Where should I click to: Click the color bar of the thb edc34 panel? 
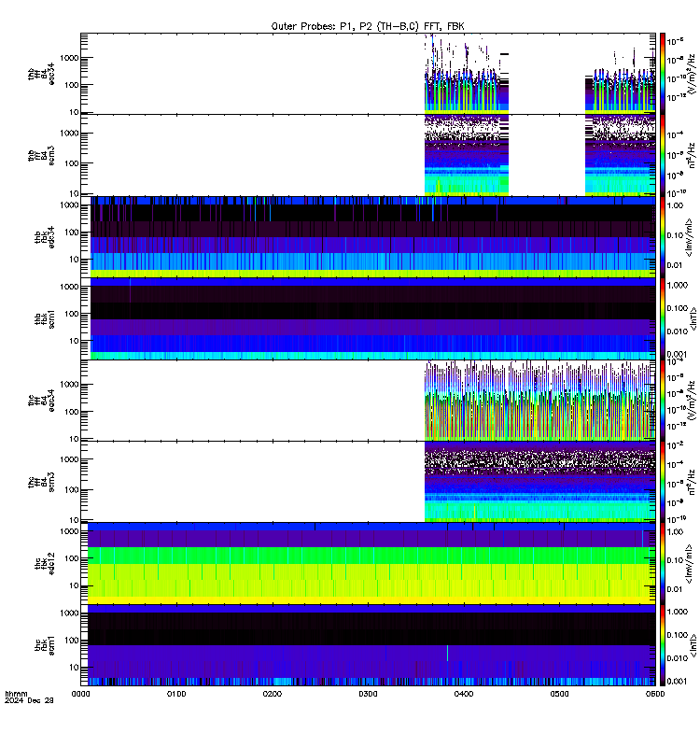tap(663, 237)
